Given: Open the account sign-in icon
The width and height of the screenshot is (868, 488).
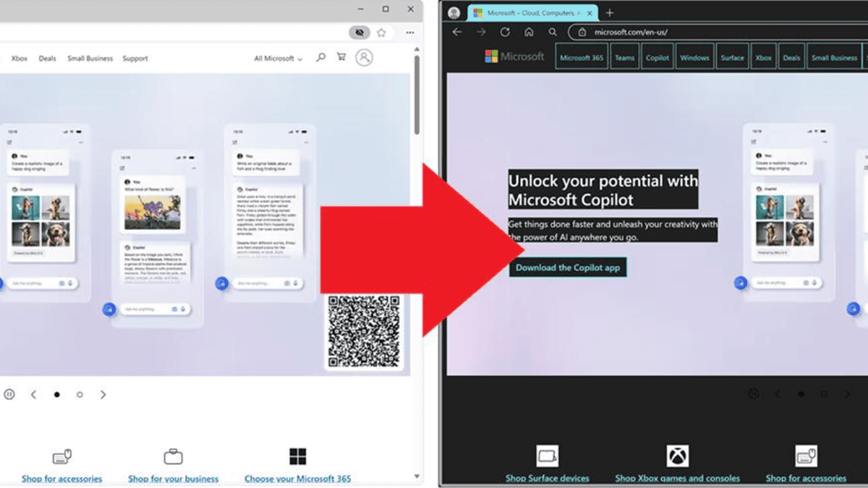Looking at the screenshot, I should click(x=364, y=58).
